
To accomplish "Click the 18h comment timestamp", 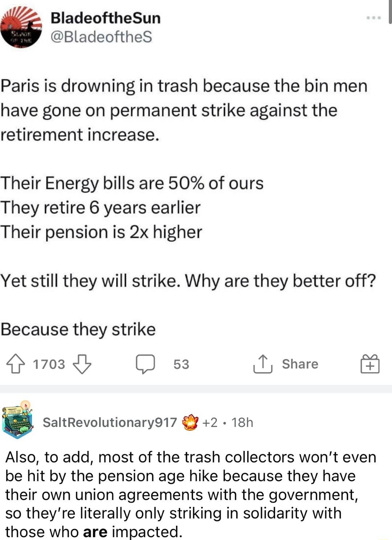I will pyautogui.click(x=242, y=422).
